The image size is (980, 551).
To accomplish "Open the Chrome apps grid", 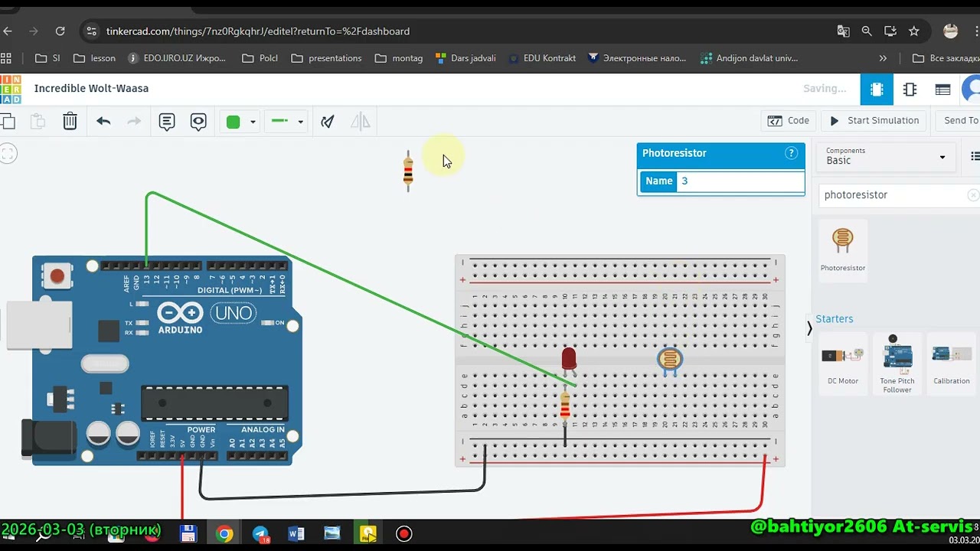I will (6, 58).
